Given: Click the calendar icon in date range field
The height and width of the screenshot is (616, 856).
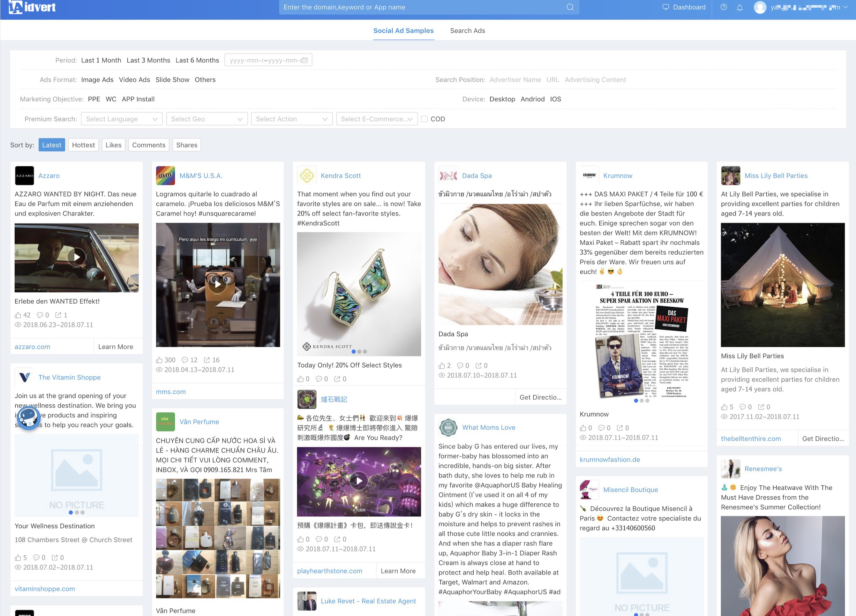Looking at the screenshot, I should (304, 60).
